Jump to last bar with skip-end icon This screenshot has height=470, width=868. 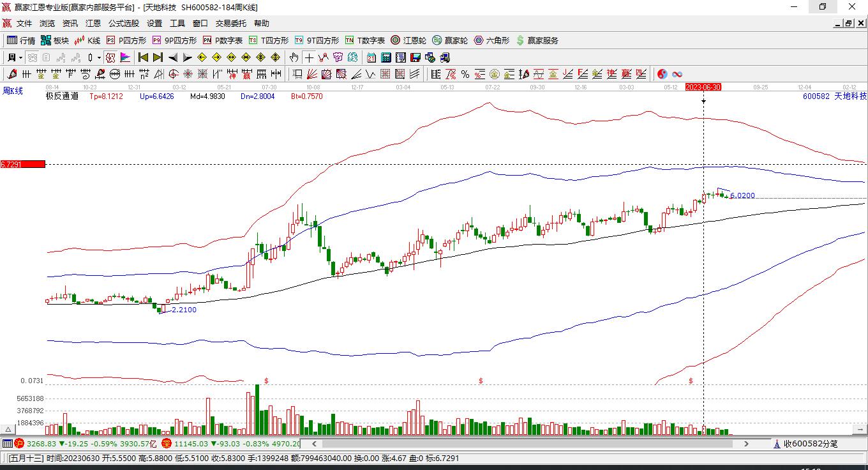click(158, 57)
